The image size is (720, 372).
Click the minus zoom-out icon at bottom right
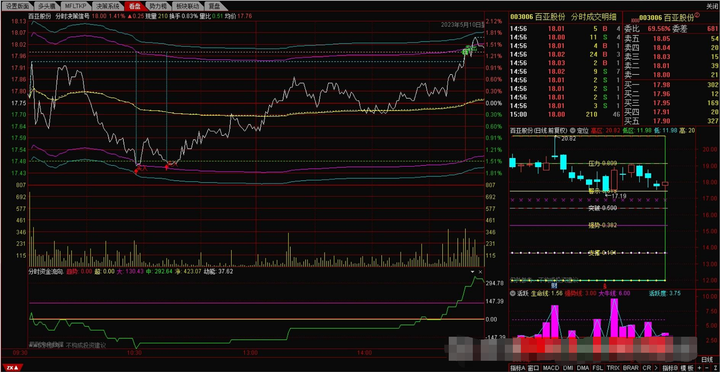[x=707, y=368]
